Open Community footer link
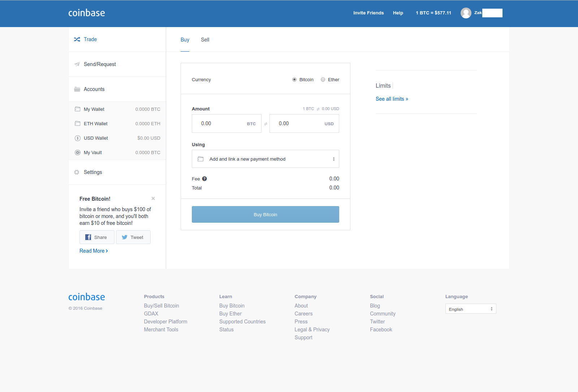This screenshot has width=578, height=392. pos(383,314)
